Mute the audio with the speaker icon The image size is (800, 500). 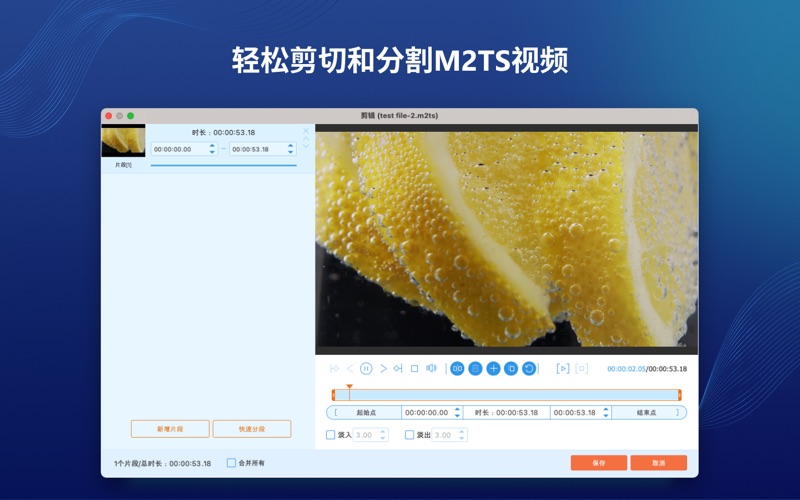pyautogui.click(x=431, y=369)
